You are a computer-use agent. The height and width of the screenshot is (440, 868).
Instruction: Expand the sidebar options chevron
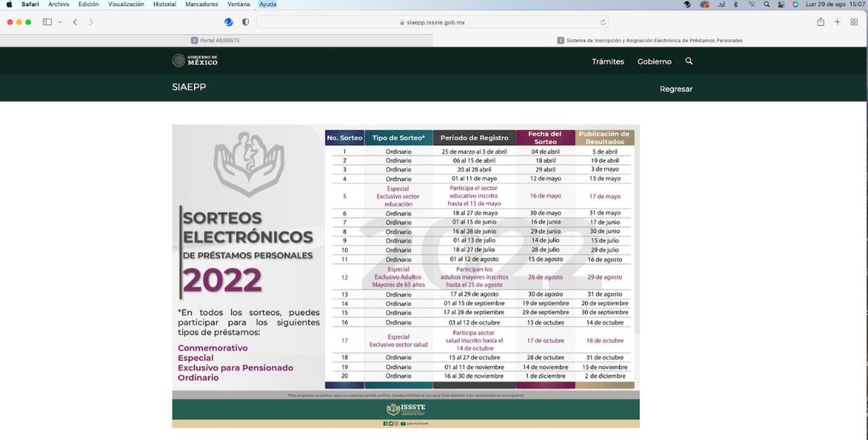click(x=59, y=22)
